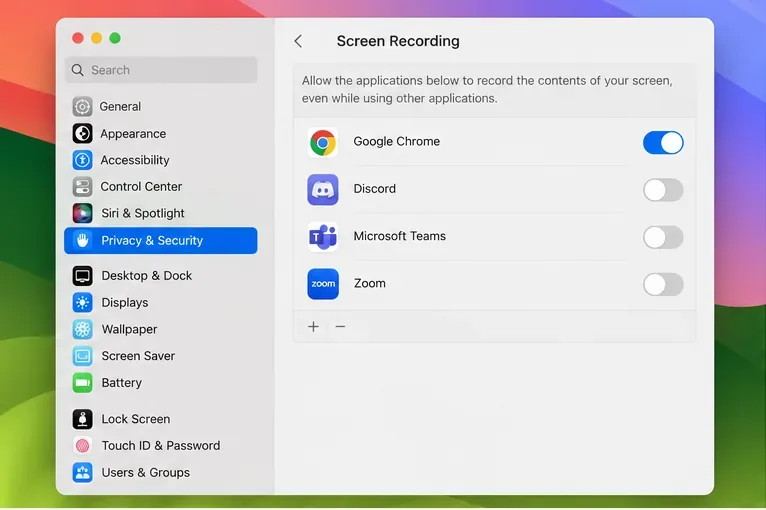Click the Touch ID fingerprint icon
The image size is (766, 510).
82,446
